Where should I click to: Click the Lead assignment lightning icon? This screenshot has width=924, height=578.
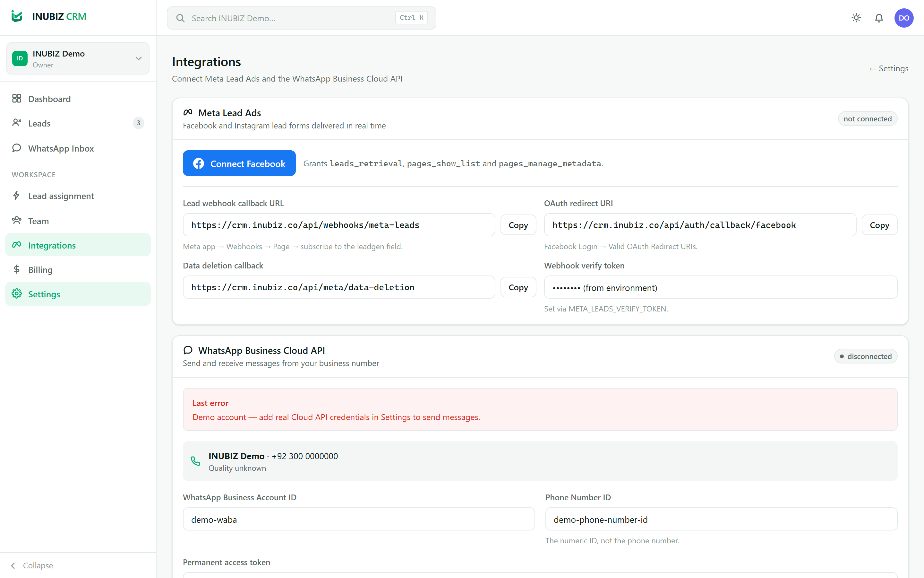(16, 196)
